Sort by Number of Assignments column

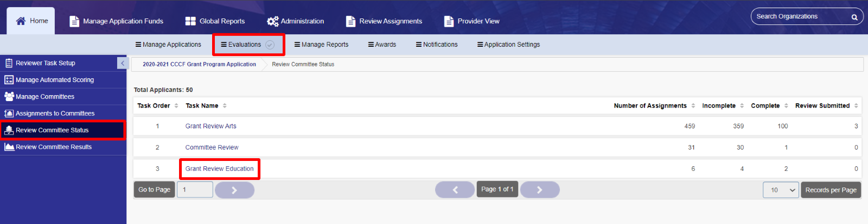[654, 105]
